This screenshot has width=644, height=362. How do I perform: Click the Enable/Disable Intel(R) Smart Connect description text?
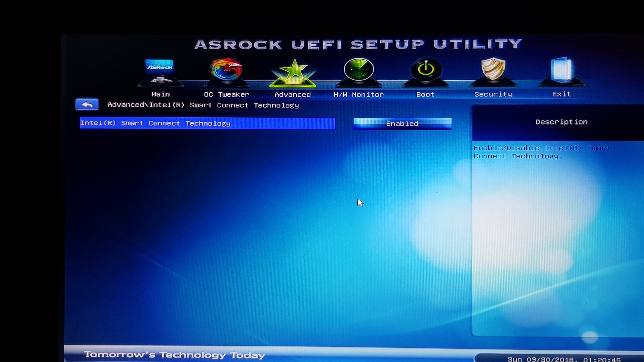tap(542, 152)
